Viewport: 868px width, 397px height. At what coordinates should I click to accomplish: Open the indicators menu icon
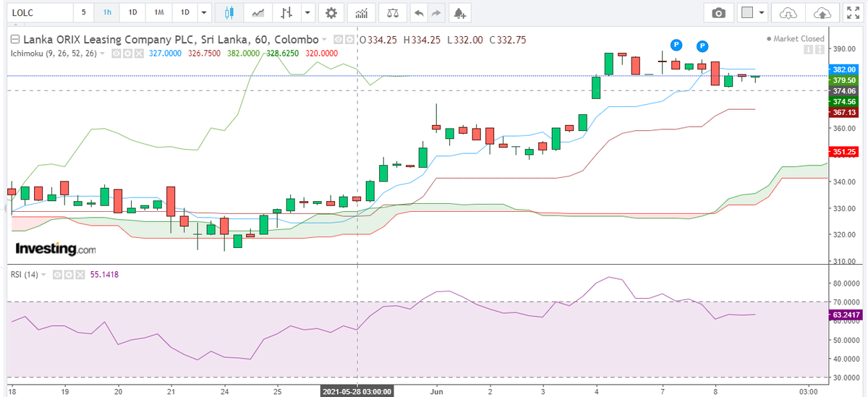[362, 13]
